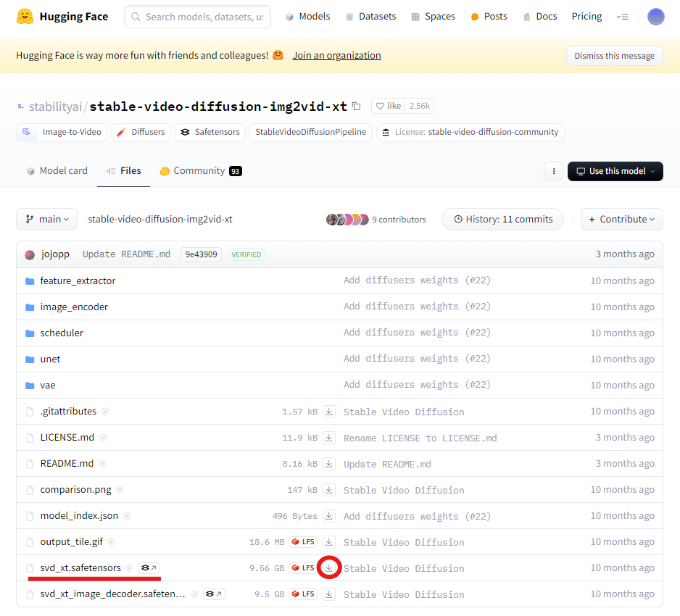Click the stabilityai organization link
The height and width of the screenshot is (616, 680).
pyautogui.click(x=55, y=107)
